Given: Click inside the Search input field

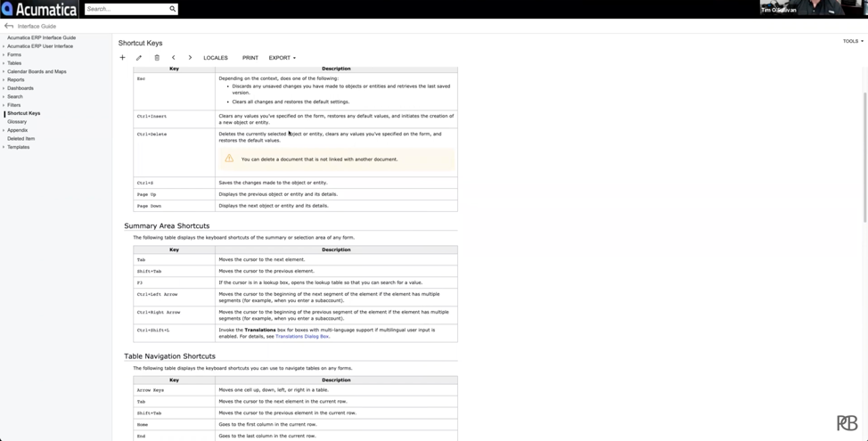Looking at the screenshot, I should pyautogui.click(x=127, y=9).
